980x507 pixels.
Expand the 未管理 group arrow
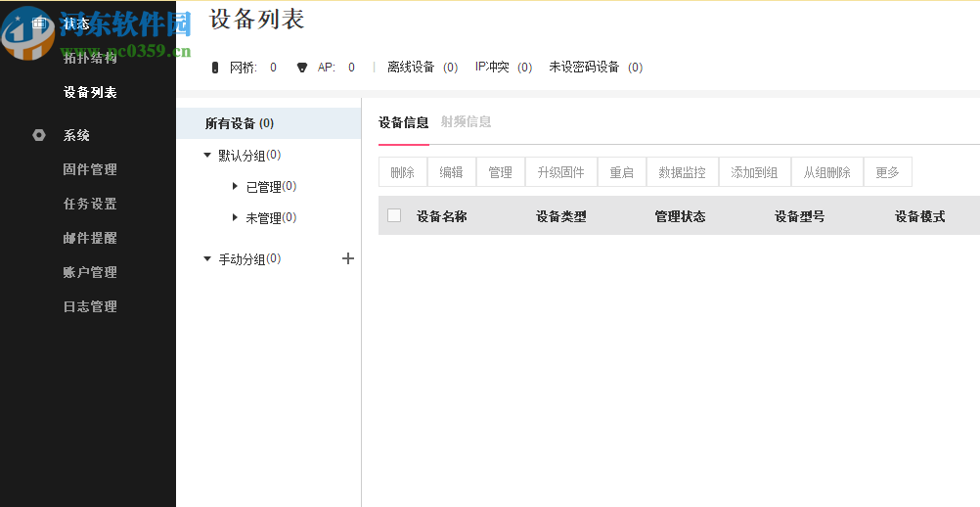point(235,217)
